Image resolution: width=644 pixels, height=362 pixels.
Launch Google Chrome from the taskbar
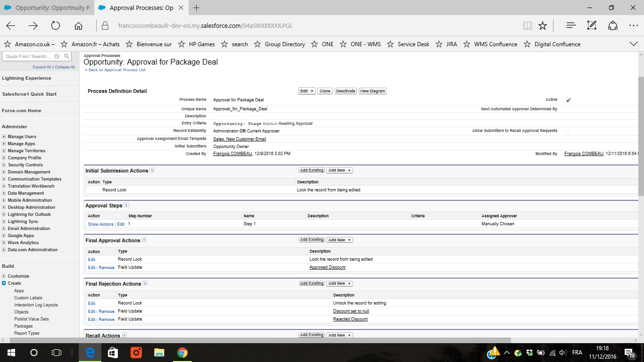coord(182,353)
